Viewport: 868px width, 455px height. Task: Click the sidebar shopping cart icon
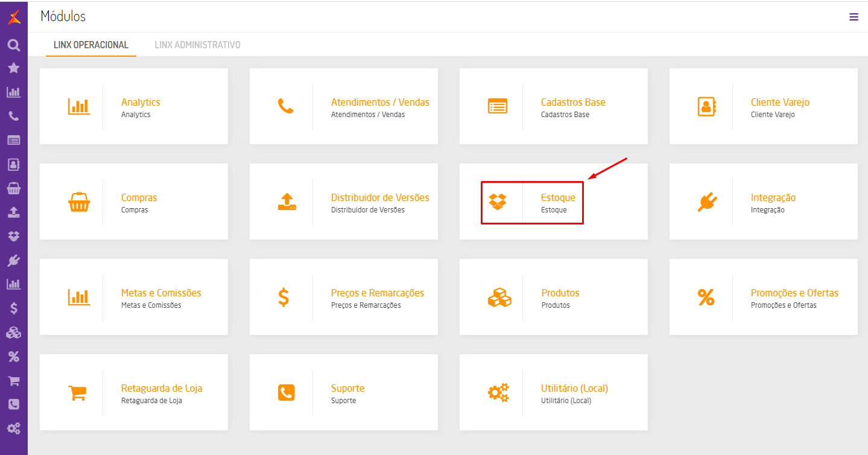(14, 381)
